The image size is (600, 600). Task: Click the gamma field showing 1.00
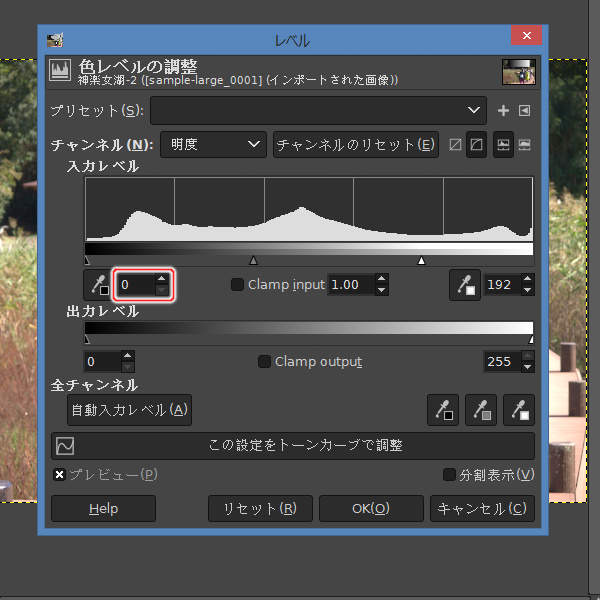coord(351,285)
